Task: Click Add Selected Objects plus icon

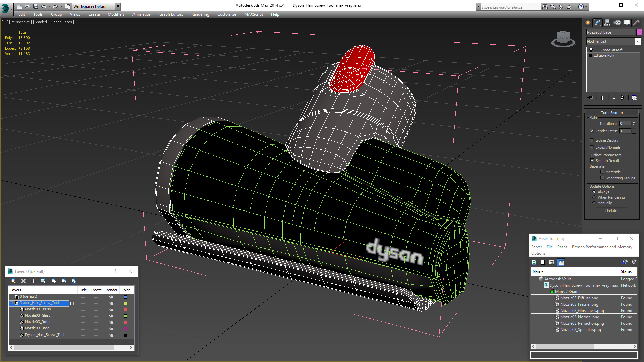Action: tap(33, 281)
